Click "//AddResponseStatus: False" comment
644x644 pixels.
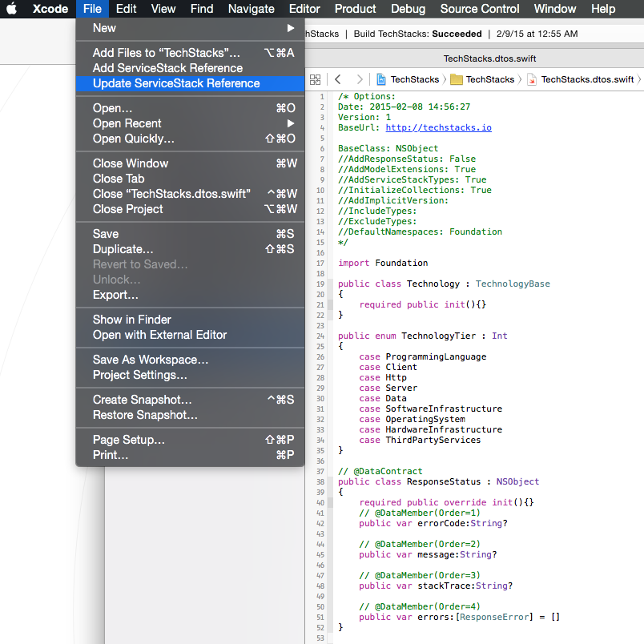pyautogui.click(x=407, y=159)
